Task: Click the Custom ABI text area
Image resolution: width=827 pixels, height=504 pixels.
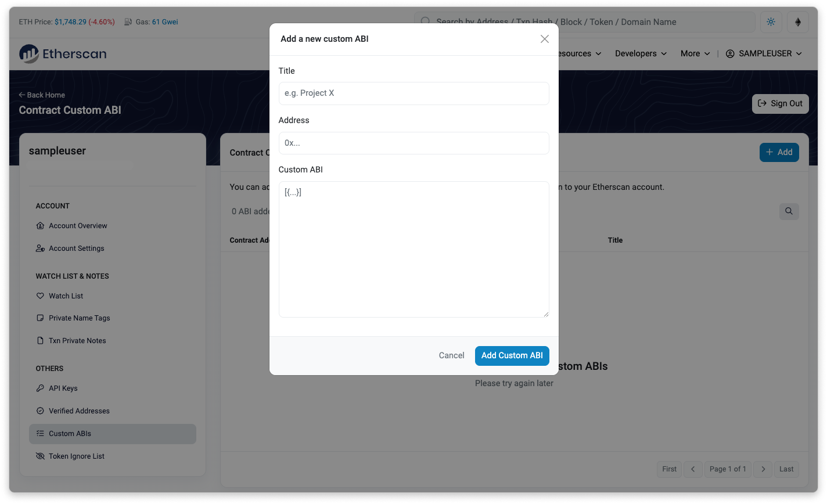Action: tap(413, 250)
